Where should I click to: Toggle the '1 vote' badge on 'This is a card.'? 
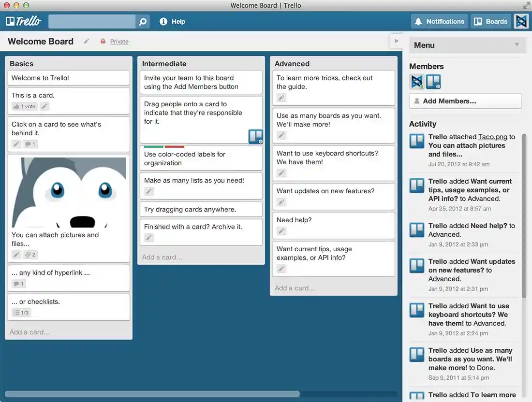click(24, 106)
